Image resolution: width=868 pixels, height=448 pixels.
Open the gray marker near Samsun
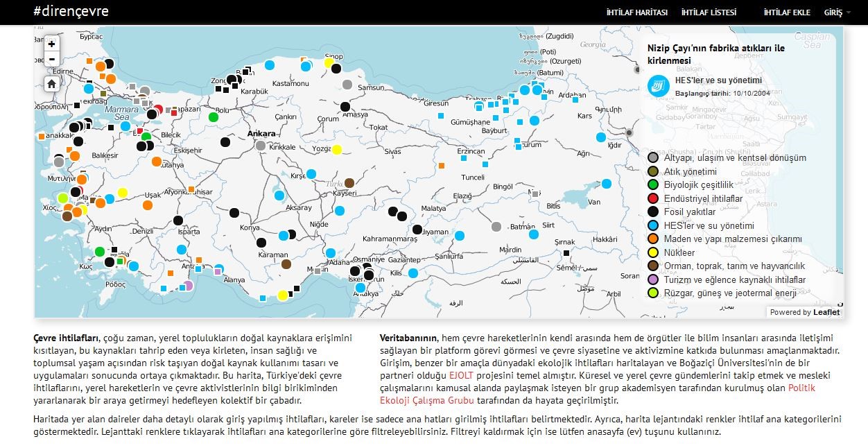pyautogui.click(x=347, y=85)
